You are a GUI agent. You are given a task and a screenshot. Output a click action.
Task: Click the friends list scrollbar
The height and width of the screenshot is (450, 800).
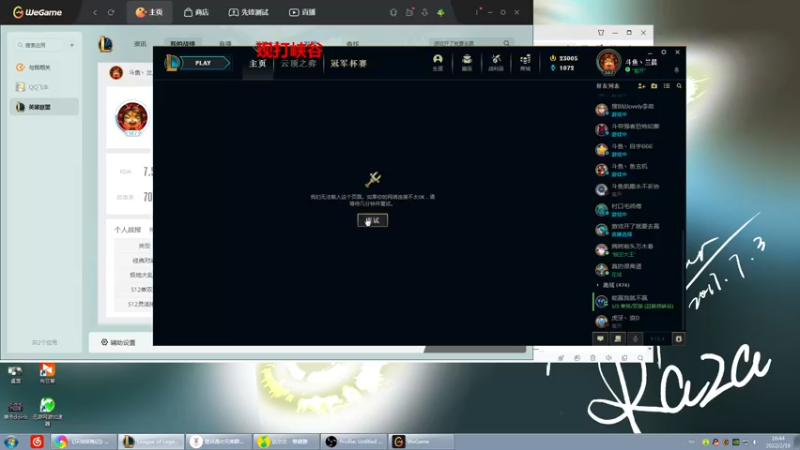(x=683, y=280)
